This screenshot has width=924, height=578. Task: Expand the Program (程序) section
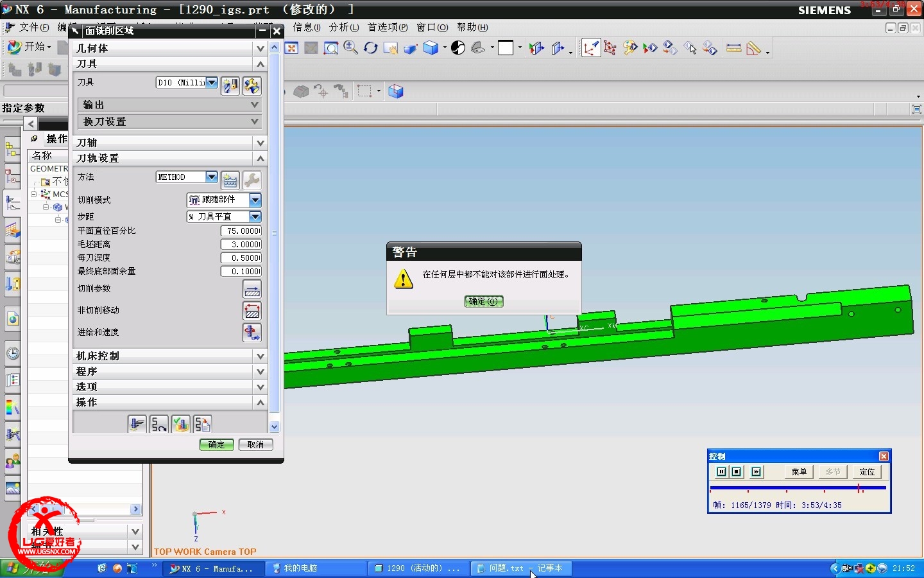[261, 371]
